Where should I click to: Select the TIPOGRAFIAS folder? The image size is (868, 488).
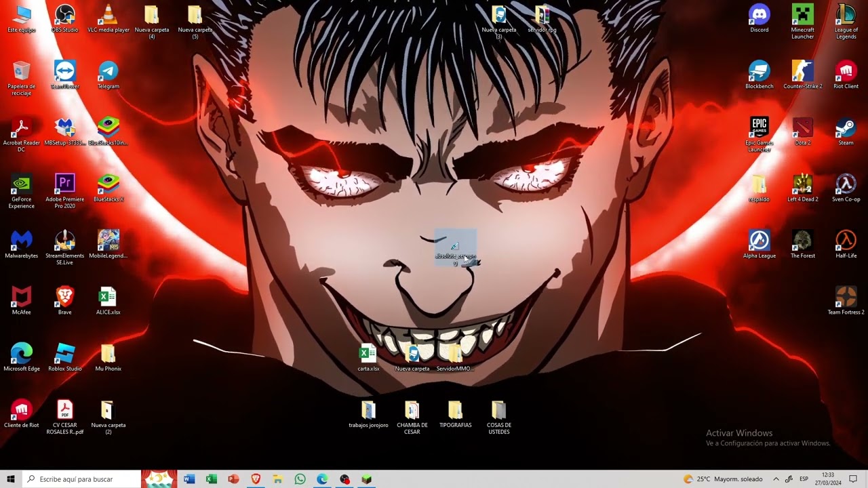click(x=455, y=414)
